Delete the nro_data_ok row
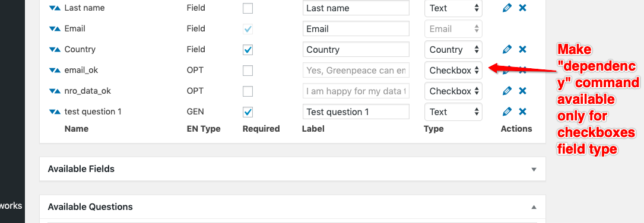The width and height of the screenshot is (644, 223). click(x=522, y=91)
